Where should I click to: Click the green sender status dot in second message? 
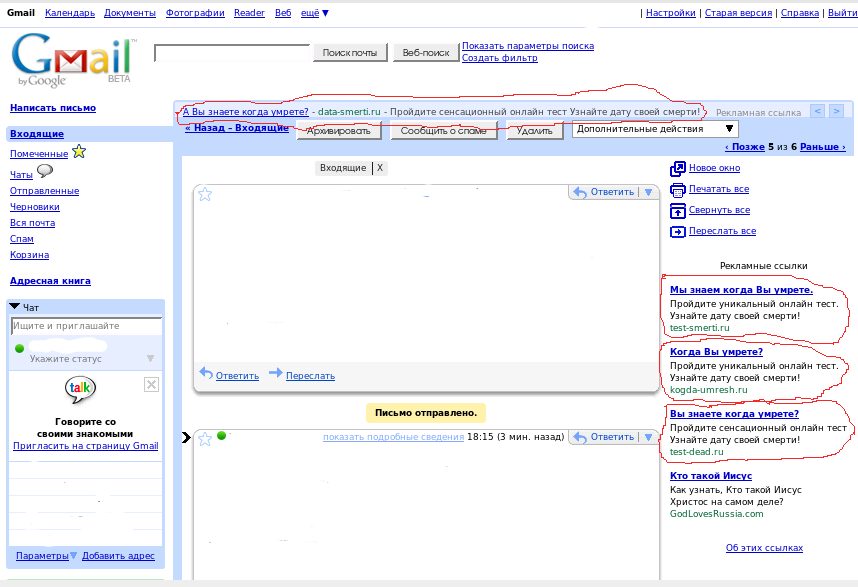[x=222, y=435]
